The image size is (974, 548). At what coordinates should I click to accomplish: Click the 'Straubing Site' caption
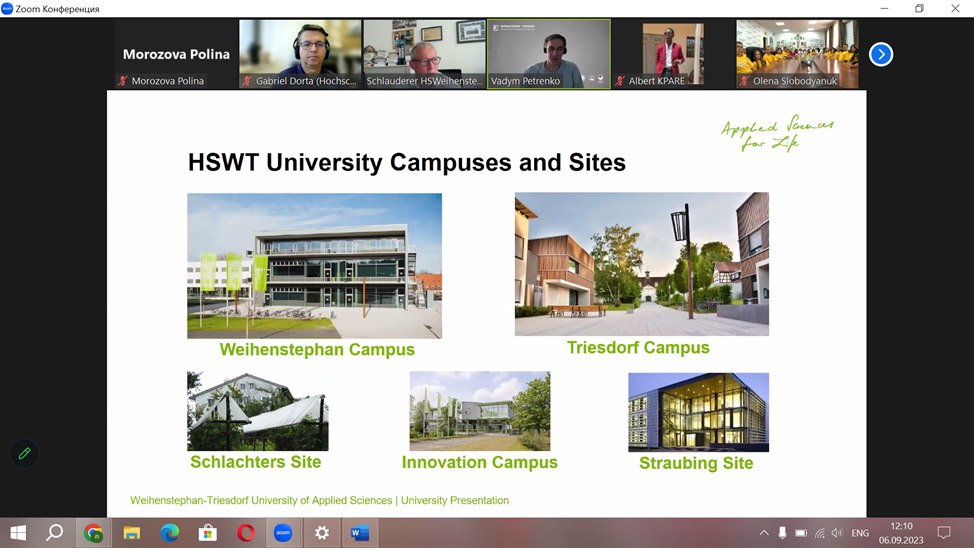pos(696,463)
